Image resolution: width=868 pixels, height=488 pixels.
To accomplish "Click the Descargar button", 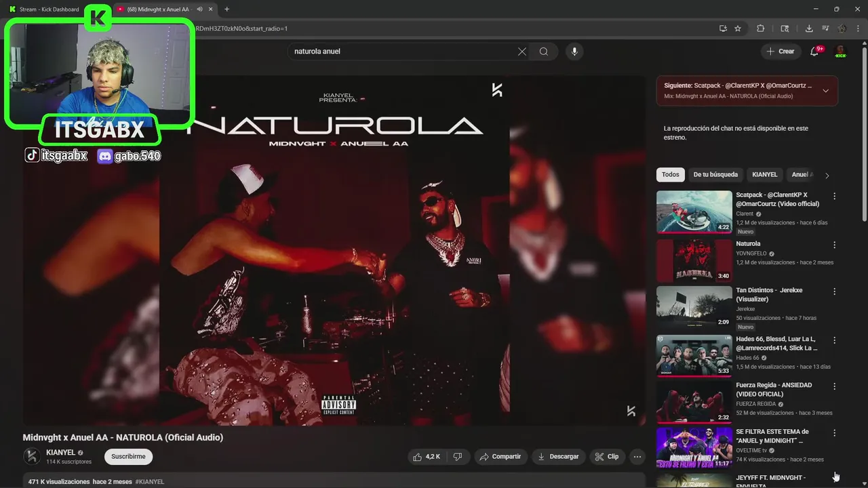I will click(558, 457).
